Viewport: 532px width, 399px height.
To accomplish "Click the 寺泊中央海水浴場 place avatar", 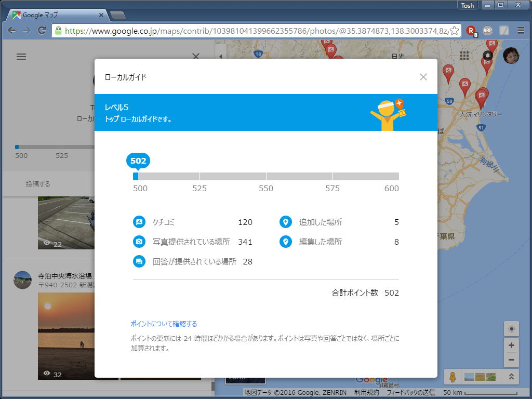I will point(22,280).
